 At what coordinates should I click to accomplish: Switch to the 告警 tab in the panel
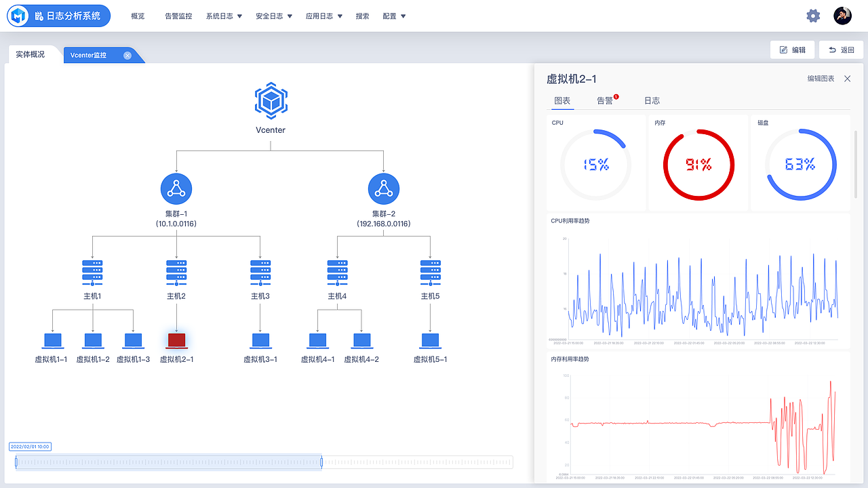(x=606, y=100)
